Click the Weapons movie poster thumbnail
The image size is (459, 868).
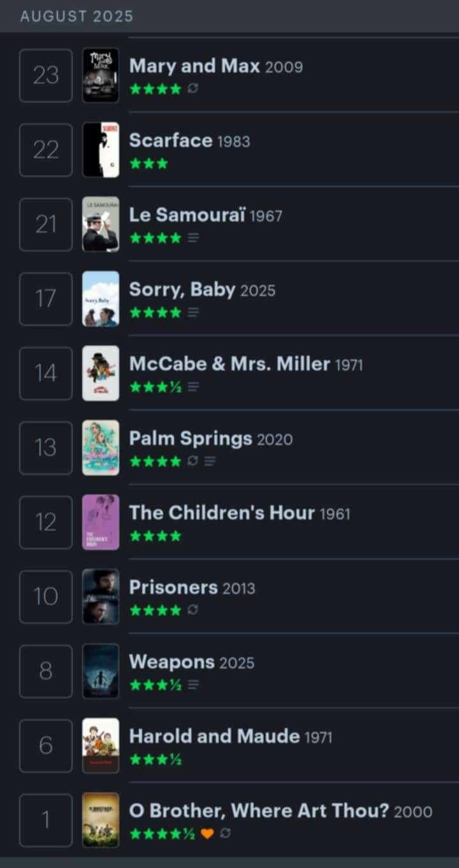pos(101,671)
